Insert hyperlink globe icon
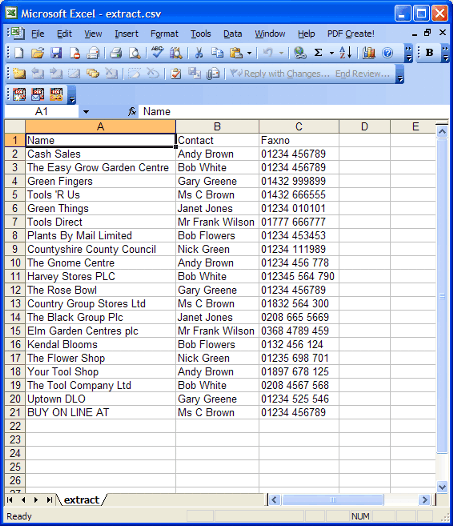 [300, 53]
